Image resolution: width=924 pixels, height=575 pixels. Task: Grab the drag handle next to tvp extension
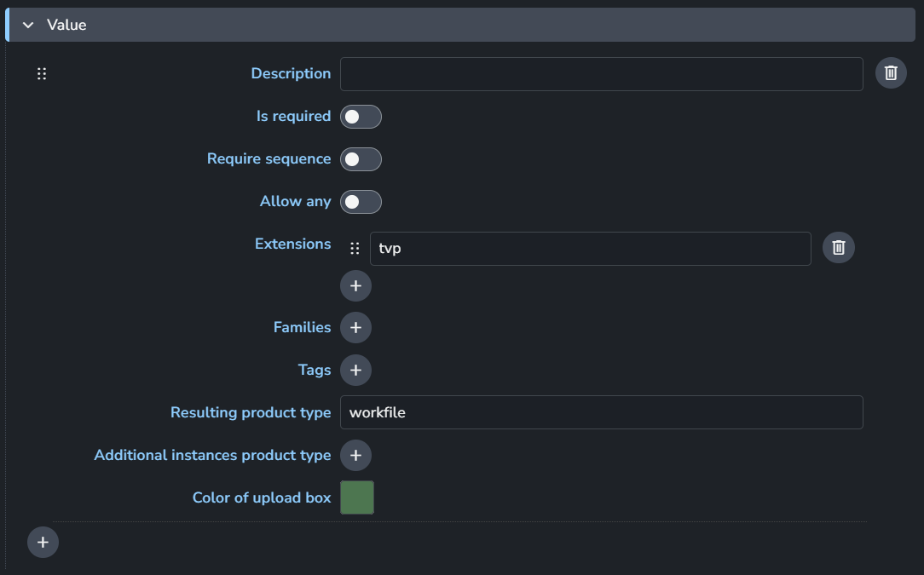tap(355, 249)
